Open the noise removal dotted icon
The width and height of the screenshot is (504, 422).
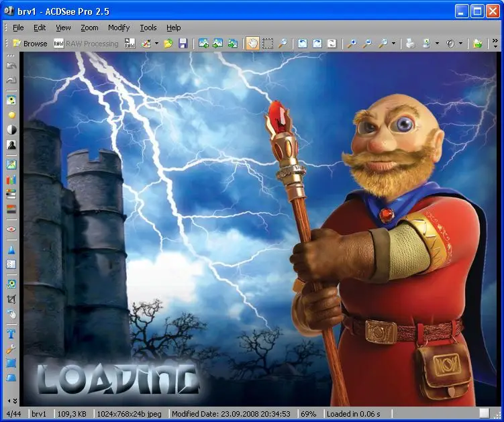click(x=11, y=264)
